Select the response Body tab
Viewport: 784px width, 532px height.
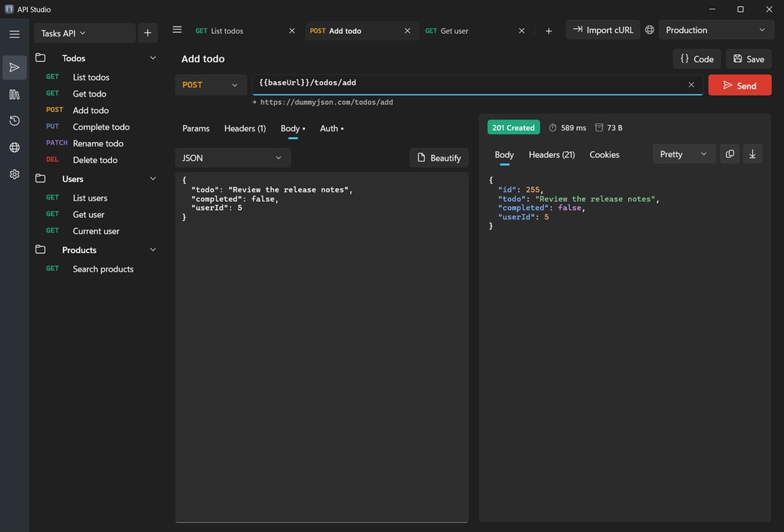pyautogui.click(x=504, y=155)
